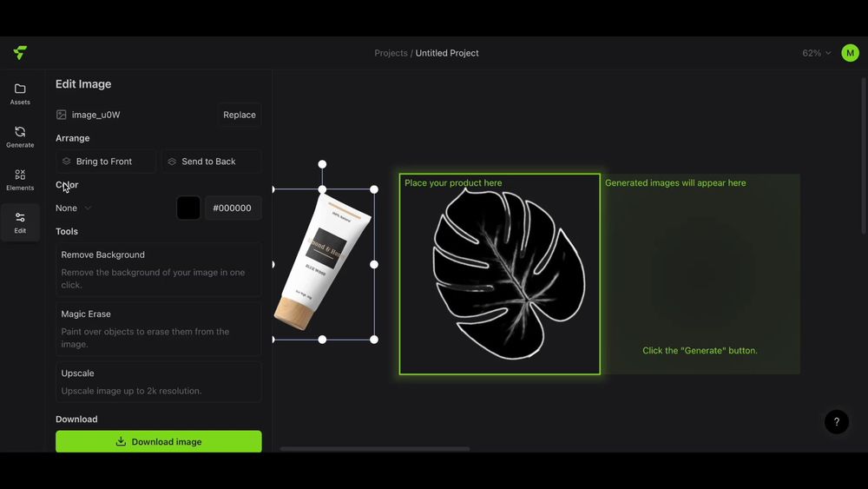Click the help question mark button
Viewport: 868px width, 489px height.
tap(836, 422)
